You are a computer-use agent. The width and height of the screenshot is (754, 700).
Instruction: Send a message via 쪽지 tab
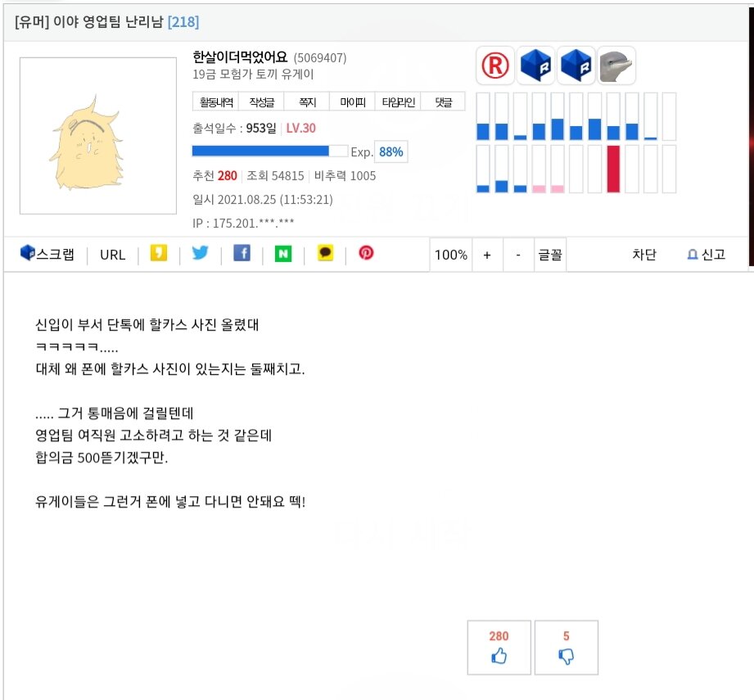308,102
